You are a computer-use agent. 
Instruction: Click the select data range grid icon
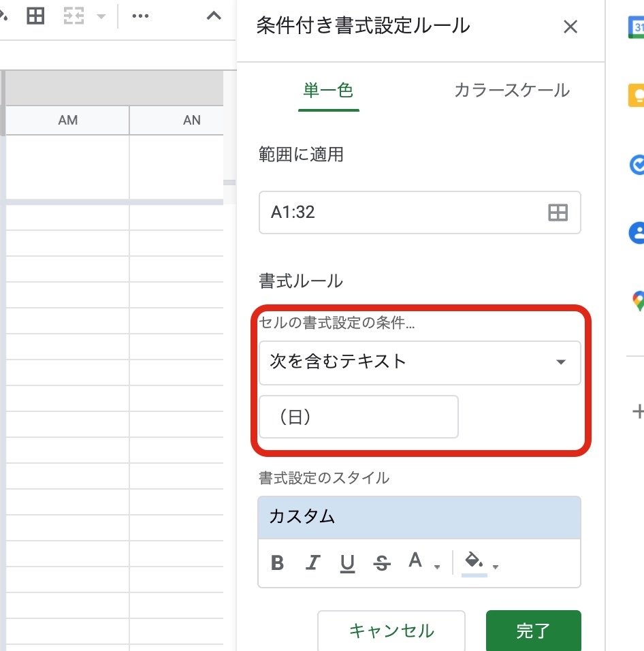(558, 212)
